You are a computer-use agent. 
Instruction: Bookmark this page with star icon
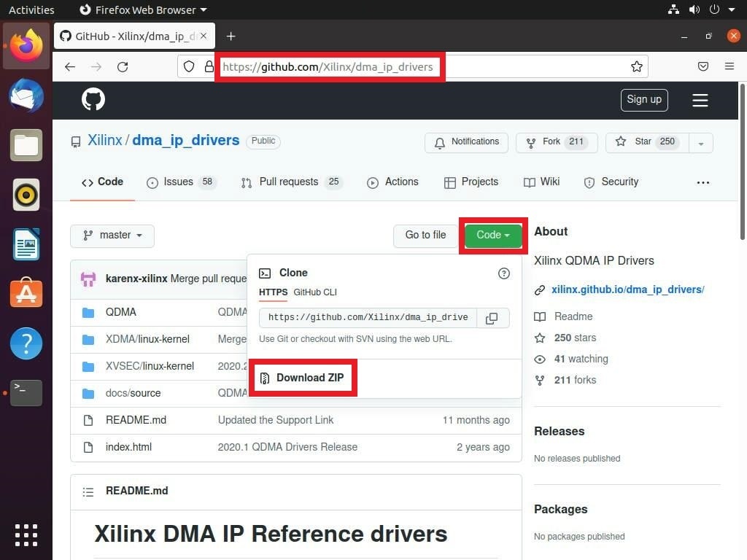tap(636, 66)
